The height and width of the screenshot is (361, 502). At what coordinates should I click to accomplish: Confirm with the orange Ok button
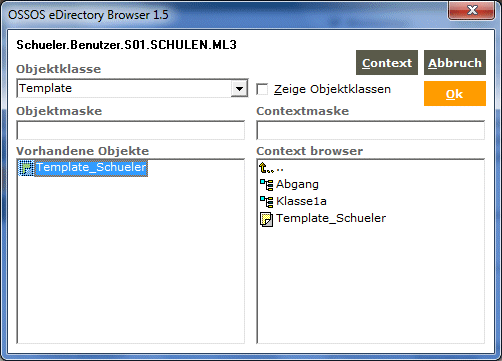(455, 94)
